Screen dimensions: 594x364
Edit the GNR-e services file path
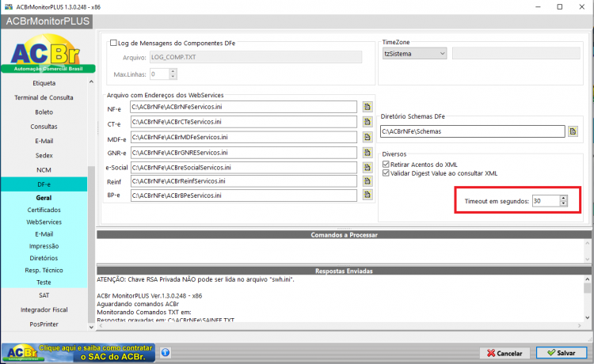point(244,153)
